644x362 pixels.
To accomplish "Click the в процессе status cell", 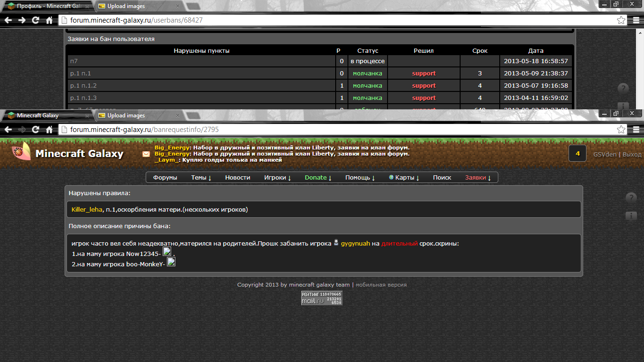I will click(367, 61).
